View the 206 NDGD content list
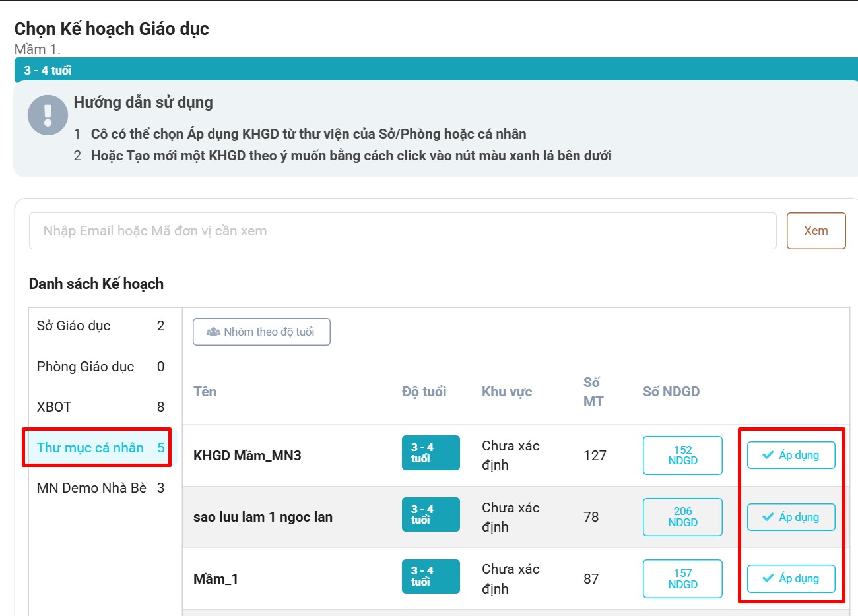Image resolution: width=858 pixels, height=616 pixels. pyautogui.click(x=682, y=517)
